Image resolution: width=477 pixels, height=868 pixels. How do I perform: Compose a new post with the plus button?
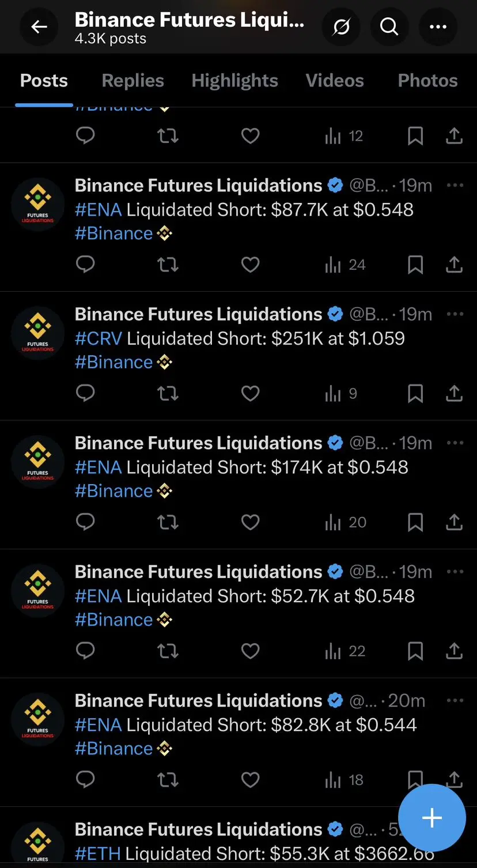pos(432,817)
